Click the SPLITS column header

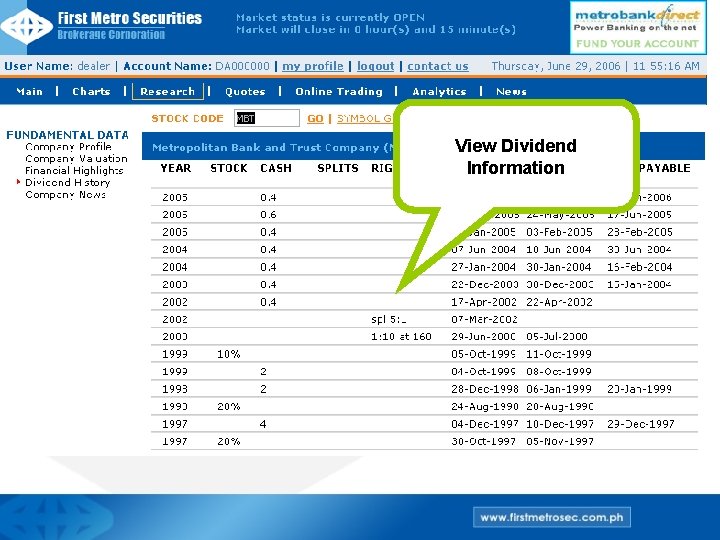point(338,168)
